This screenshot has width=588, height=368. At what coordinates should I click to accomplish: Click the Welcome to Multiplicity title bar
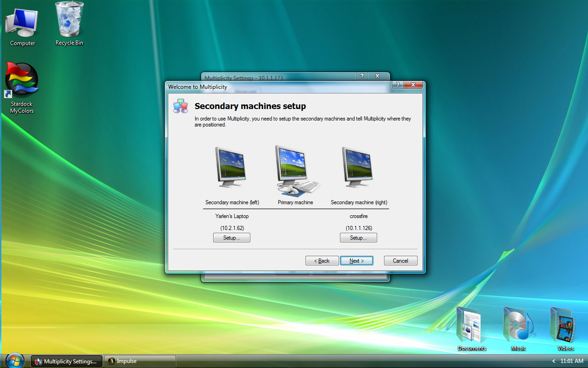279,86
